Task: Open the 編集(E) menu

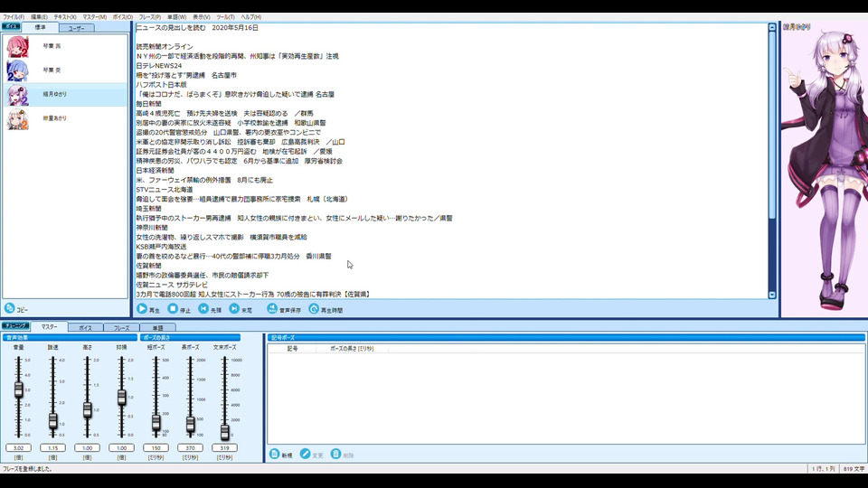Action: pos(39,17)
